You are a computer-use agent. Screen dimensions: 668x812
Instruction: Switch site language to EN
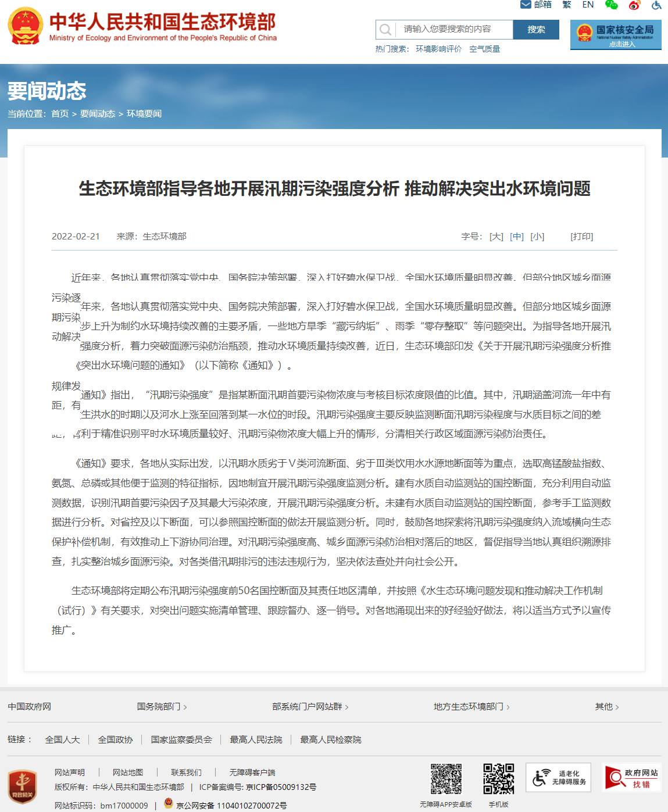[x=588, y=5]
